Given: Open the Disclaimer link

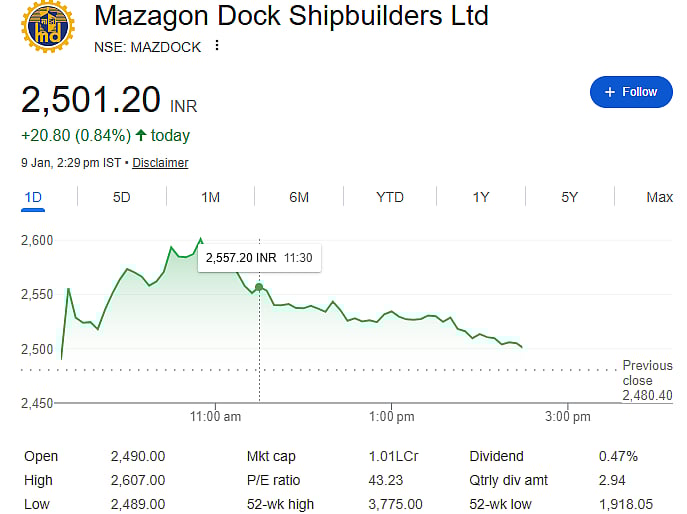Looking at the screenshot, I should coord(160,162).
